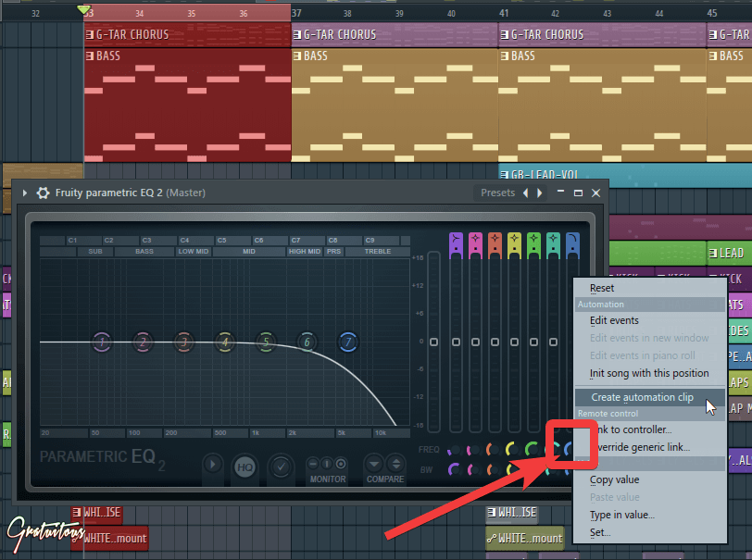Screen dimensions: 752x560
Task: Go to next preset with right arrow
Action: [540, 193]
